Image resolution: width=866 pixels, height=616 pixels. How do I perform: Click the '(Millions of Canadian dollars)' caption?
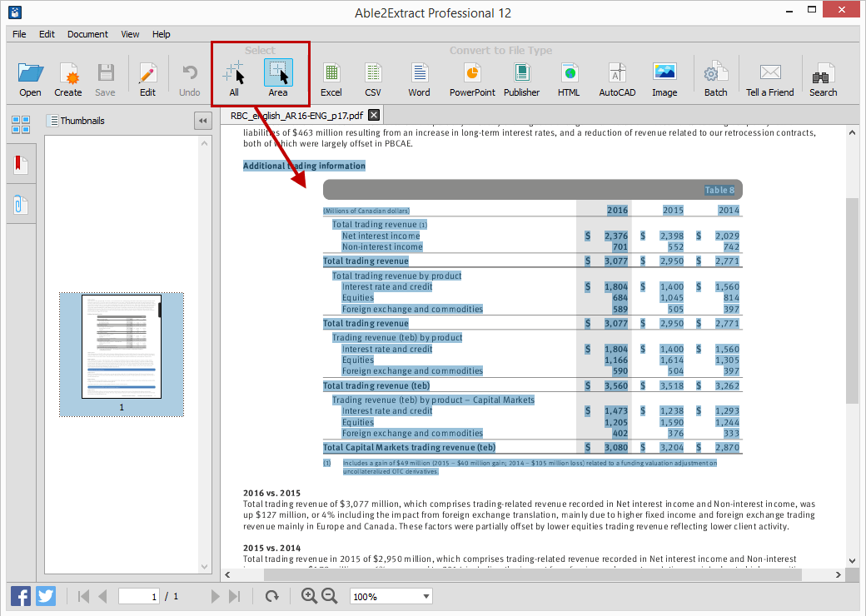[366, 211]
